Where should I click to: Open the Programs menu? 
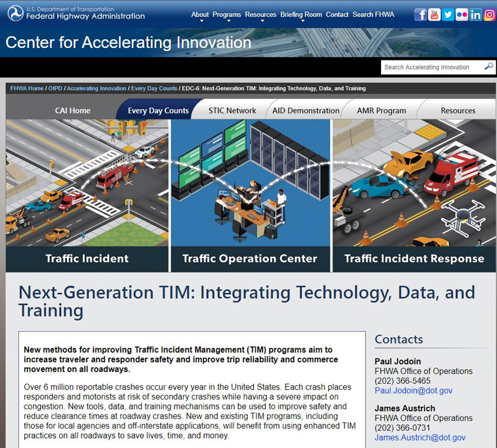point(227,14)
